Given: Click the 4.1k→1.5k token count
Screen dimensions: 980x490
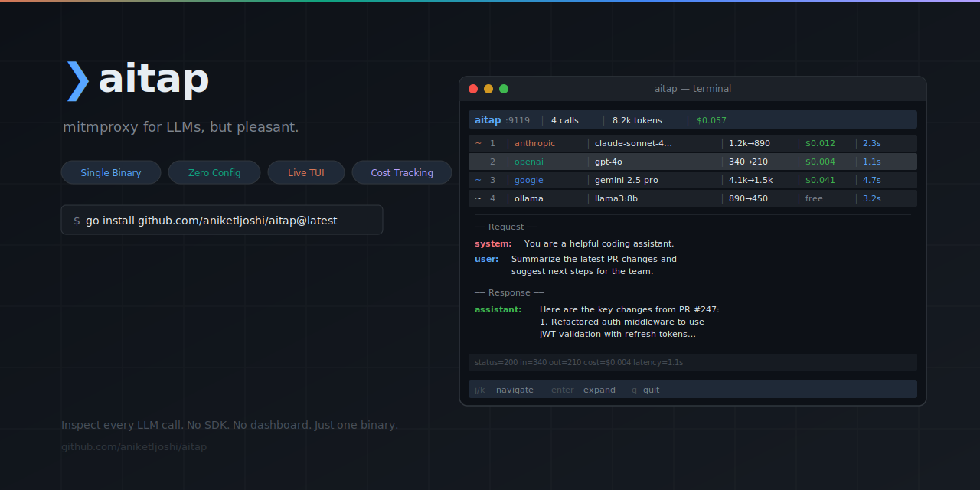Looking at the screenshot, I should tap(751, 180).
